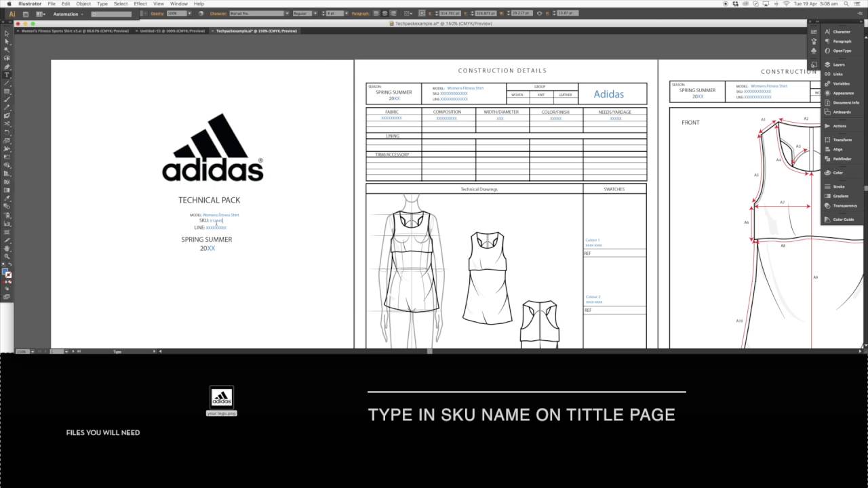Switch to Women's Fitness Sports Shirt document tab
Viewport: 868px width, 488px height.
tap(75, 30)
